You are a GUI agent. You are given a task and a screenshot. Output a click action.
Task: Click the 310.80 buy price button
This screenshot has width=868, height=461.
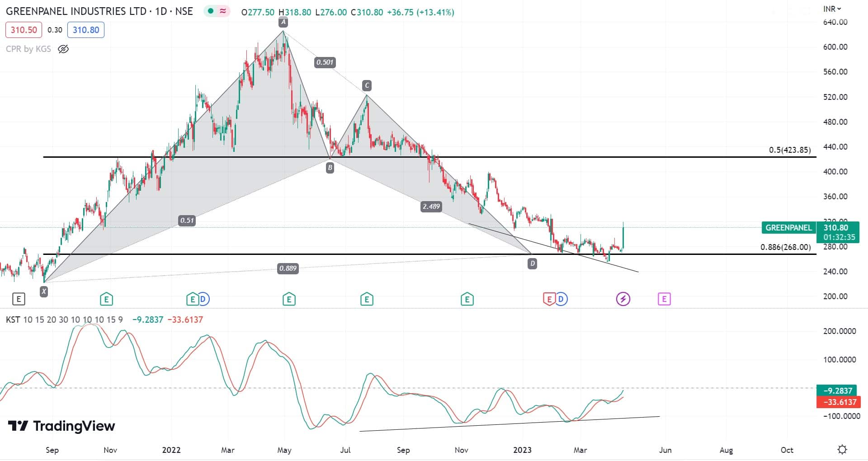[x=86, y=30]
